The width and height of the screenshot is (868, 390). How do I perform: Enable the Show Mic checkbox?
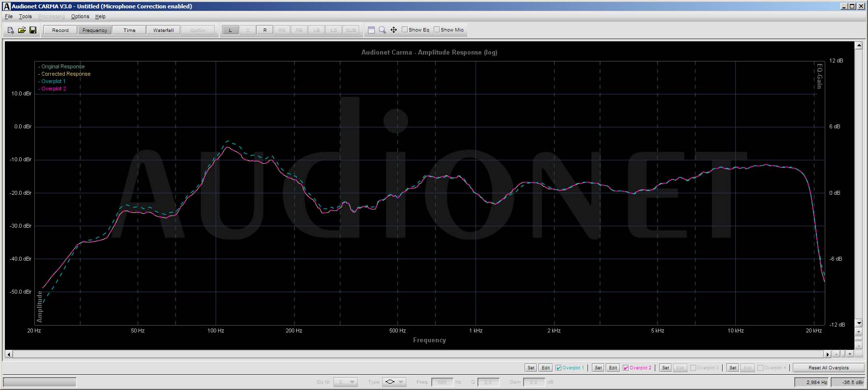437,30
